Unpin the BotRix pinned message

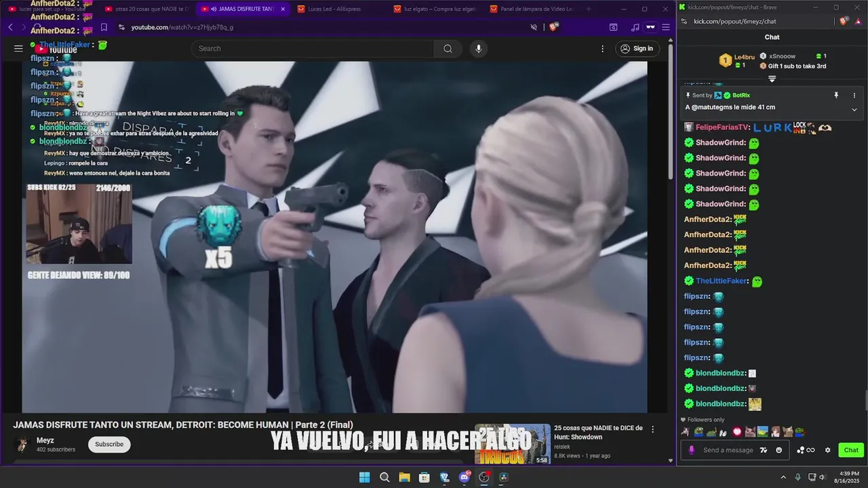point(836,96)
